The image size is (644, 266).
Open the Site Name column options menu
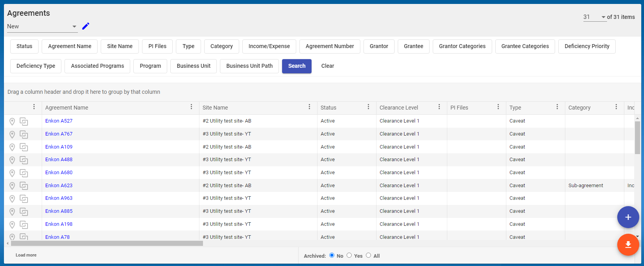coord(309,107)
